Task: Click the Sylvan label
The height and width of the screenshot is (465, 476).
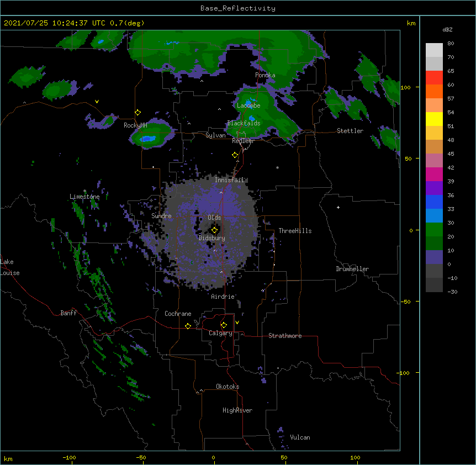Action: 215,135
